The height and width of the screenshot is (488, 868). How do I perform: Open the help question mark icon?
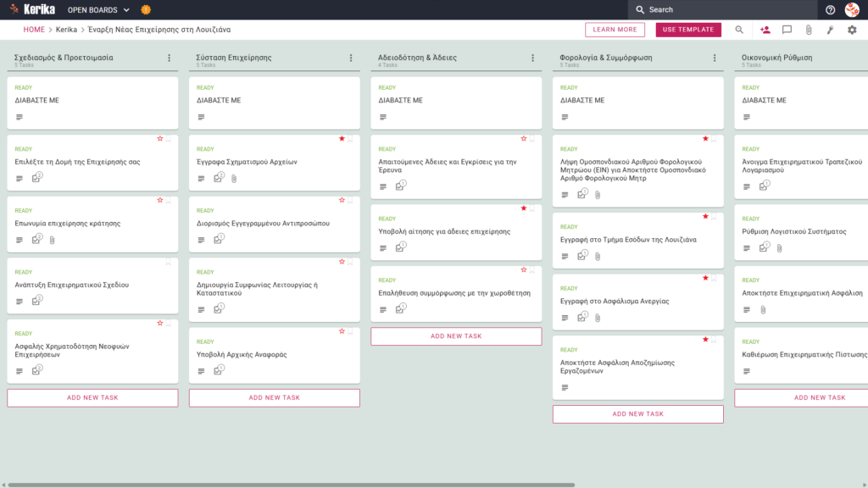[830, 10]
